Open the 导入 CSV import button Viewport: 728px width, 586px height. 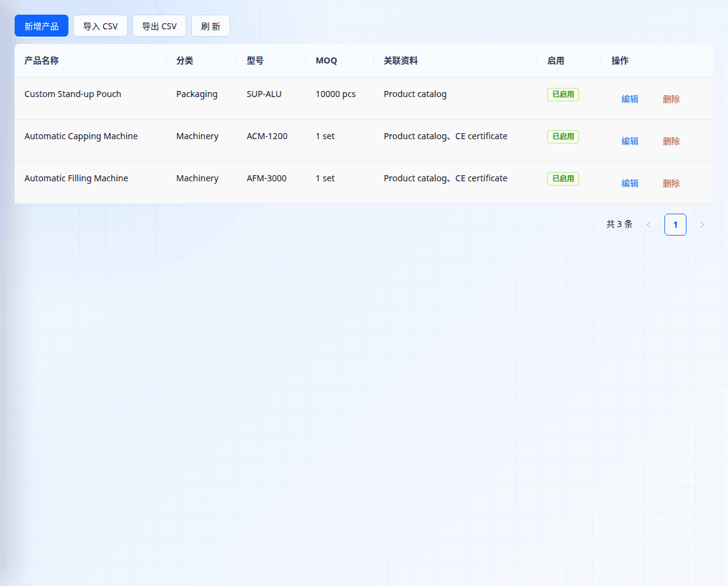[x=100, y=26]
